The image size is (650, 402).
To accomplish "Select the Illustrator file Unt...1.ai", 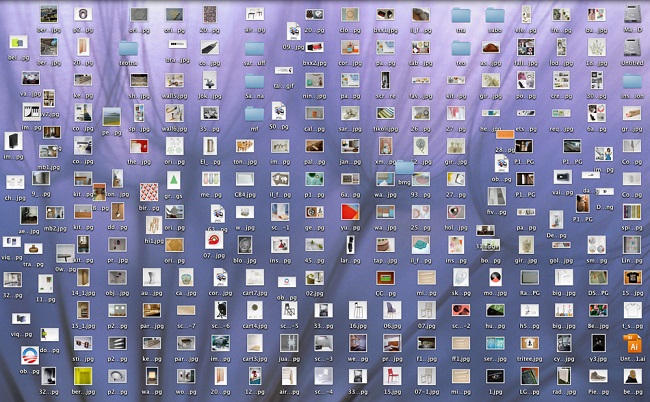I will [633, 344].
